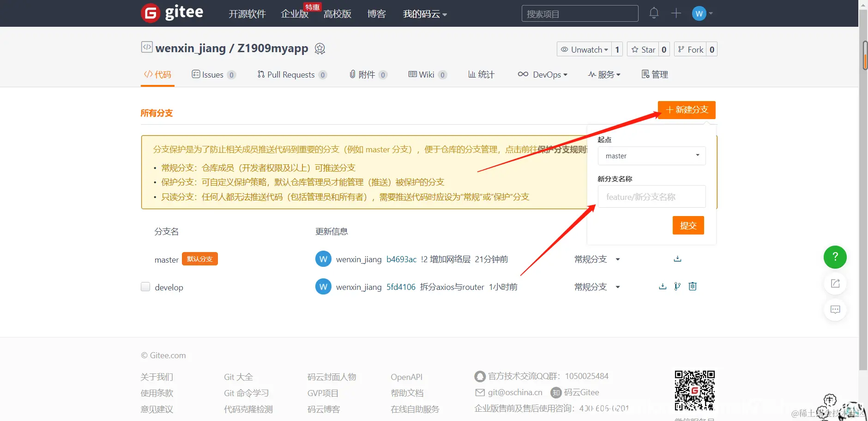
Task: Click the watch count 1
Action: tap(617, 49)
